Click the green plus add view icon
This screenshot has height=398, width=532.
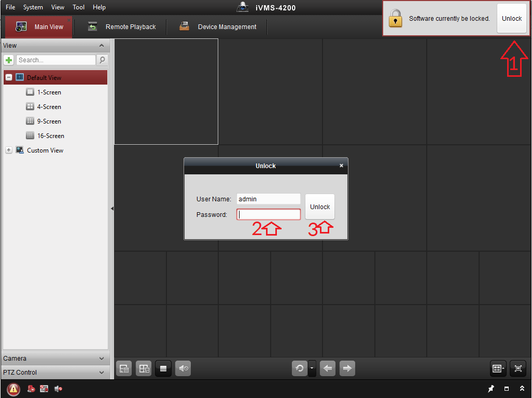(9, 60)
